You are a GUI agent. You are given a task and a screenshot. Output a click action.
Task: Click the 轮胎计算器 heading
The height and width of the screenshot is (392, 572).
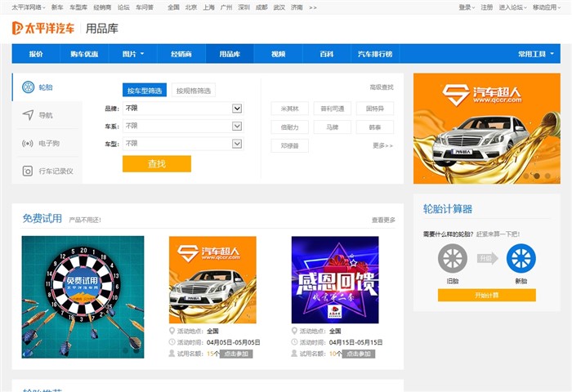tap(448, 209)
